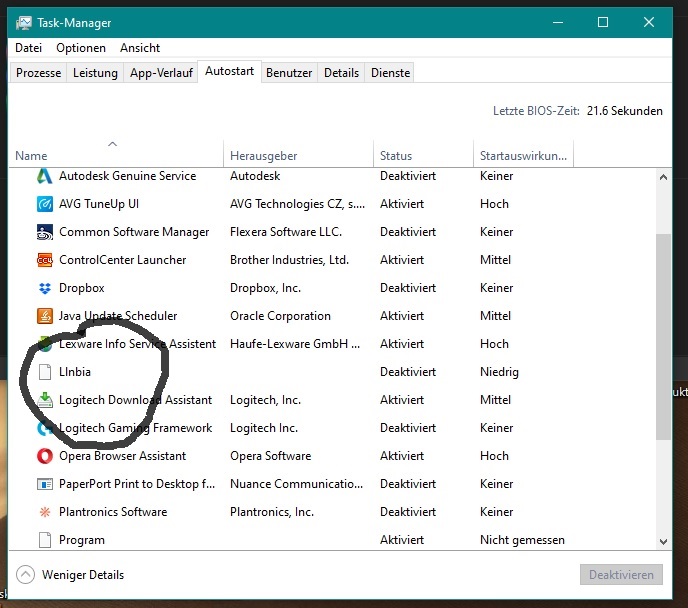This screenshot has width=688, height=608.
Task: Select the PaperPort Print to Desktop entry
Action: pos(137,484)
